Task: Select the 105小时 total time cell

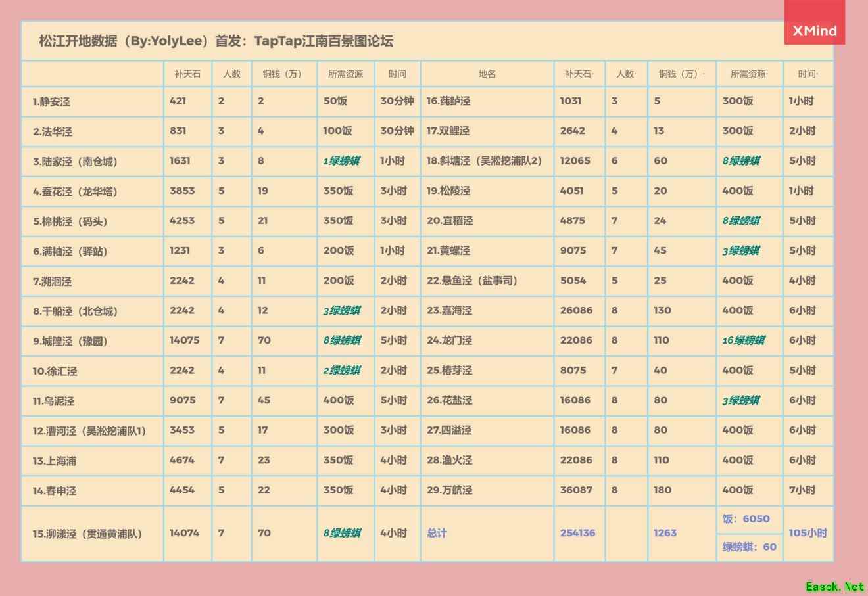Action: (x=808, y=533)
